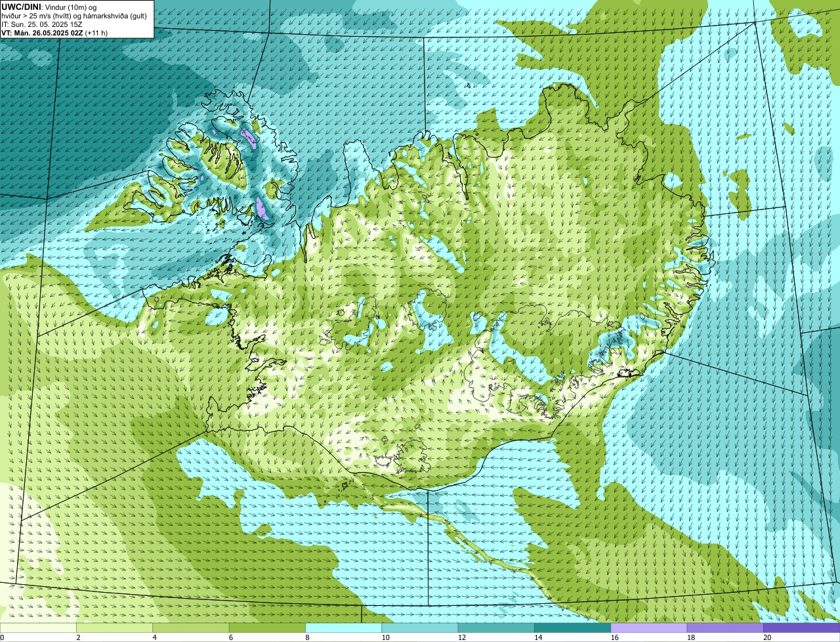The image size is (840, 642).
Task: Click the '8' label on the color scale
Action: pos(307,637)
